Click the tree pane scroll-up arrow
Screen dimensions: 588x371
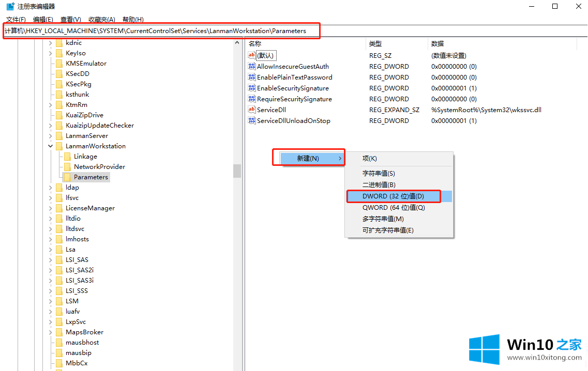[237, 43]
